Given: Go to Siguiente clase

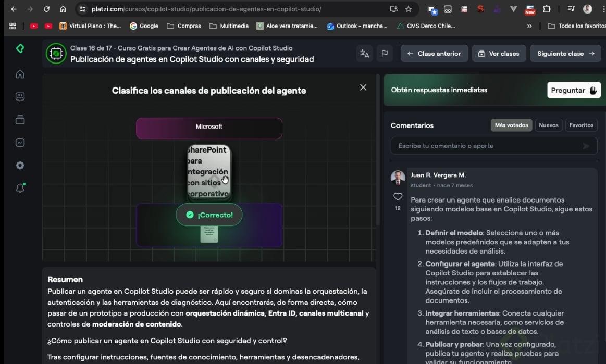Looking at the screenshot, I should (x=565, y=53).
